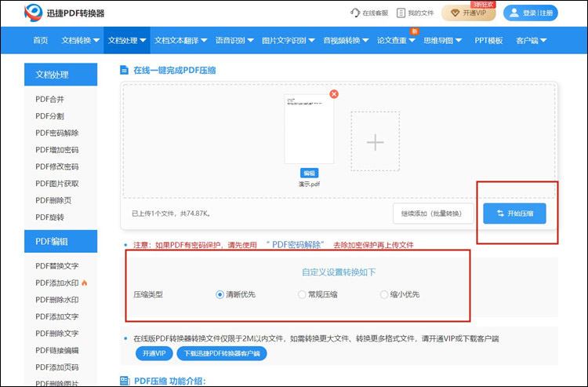Image resolution: width=588 pixels, height=387 pixels.
Task: Click the 自定义设置转换如下 heading
Action: coord(339,272)
